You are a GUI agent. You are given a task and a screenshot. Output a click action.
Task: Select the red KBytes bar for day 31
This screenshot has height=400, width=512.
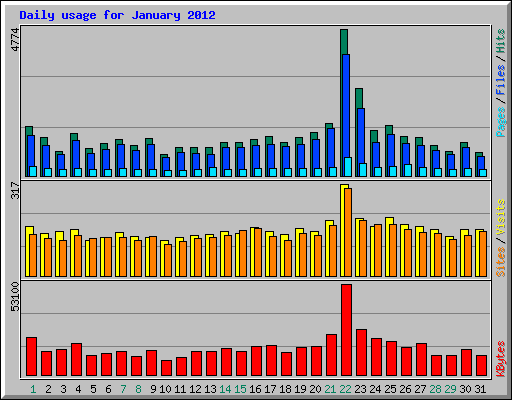[x=481, y=365]
